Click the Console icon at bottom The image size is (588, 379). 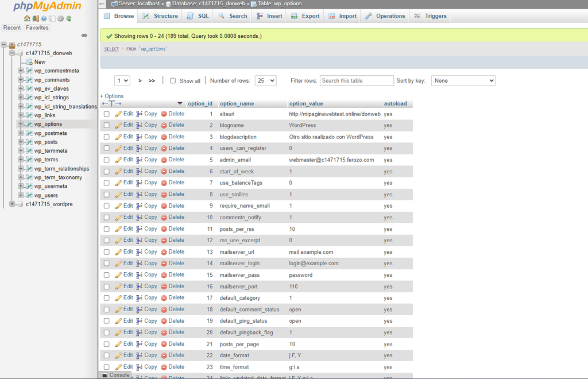(x=105, y=375)
